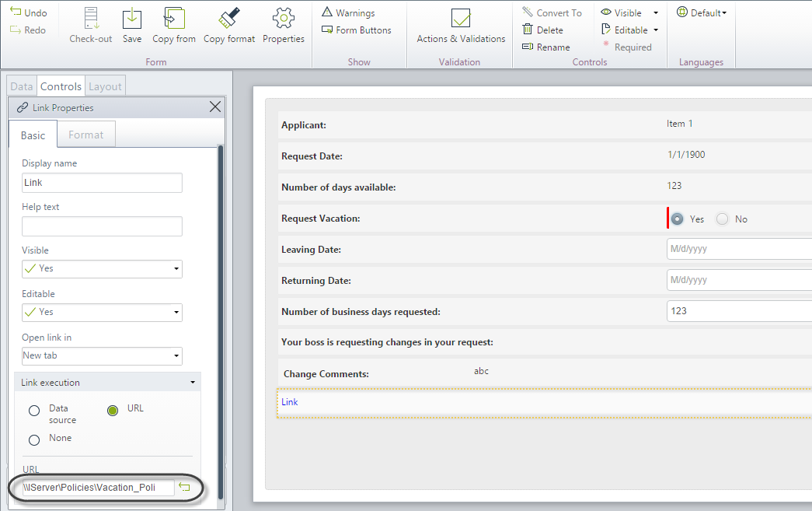This screenshot has width=812, height=511.
Task: Click the Leaving Date field
Action: coord(739,249)
